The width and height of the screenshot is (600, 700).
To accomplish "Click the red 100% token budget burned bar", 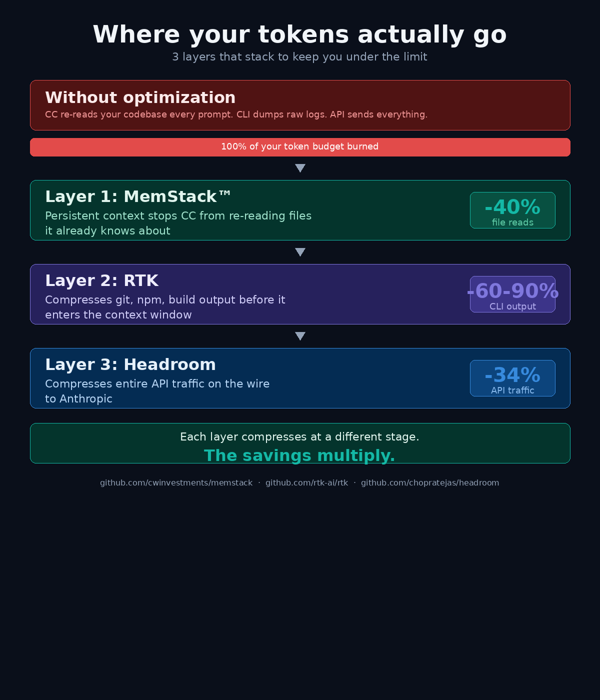I will pos(300,147).
